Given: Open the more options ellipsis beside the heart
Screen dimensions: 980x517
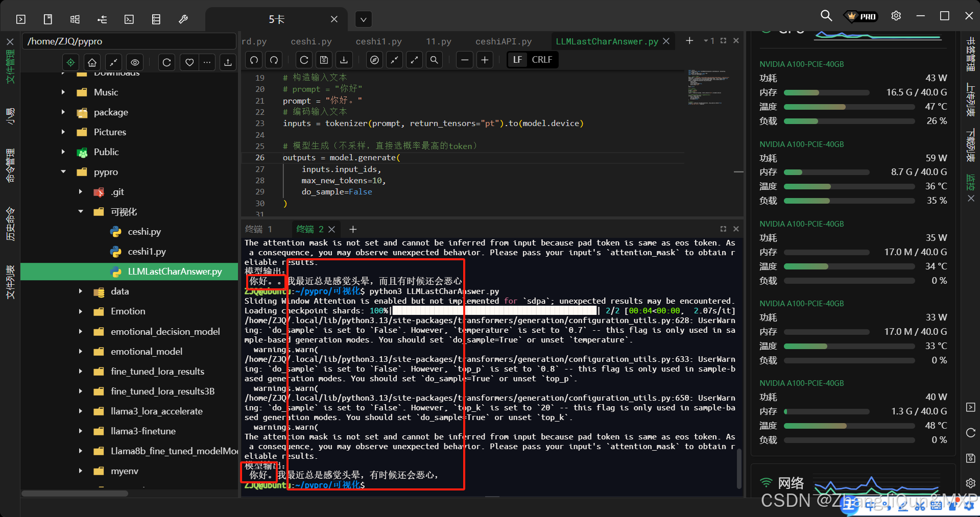Looking at the screenshot, I should (207, 62).
